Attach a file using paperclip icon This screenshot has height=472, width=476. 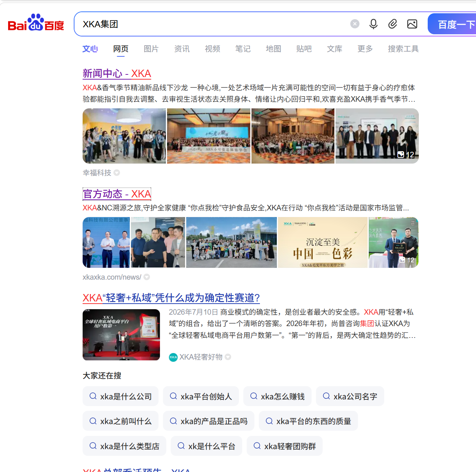pyautogui.click(x=393, y=24)
